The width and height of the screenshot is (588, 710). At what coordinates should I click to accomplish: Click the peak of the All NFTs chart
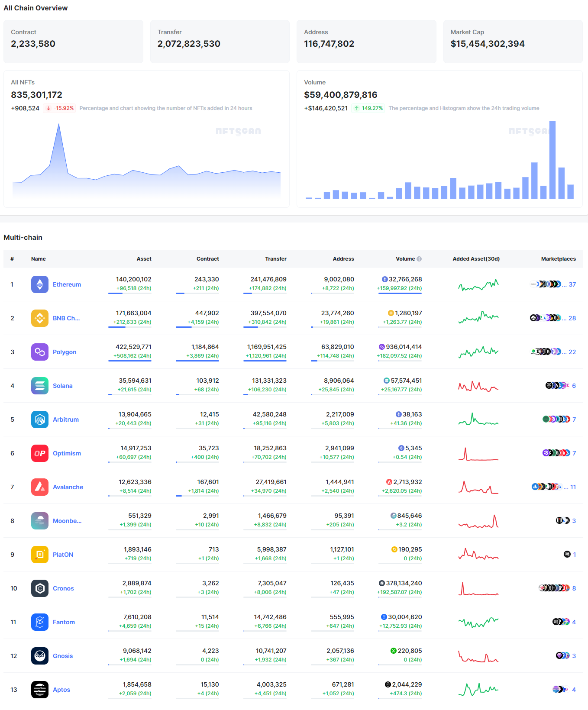click(x=58, y=124)
